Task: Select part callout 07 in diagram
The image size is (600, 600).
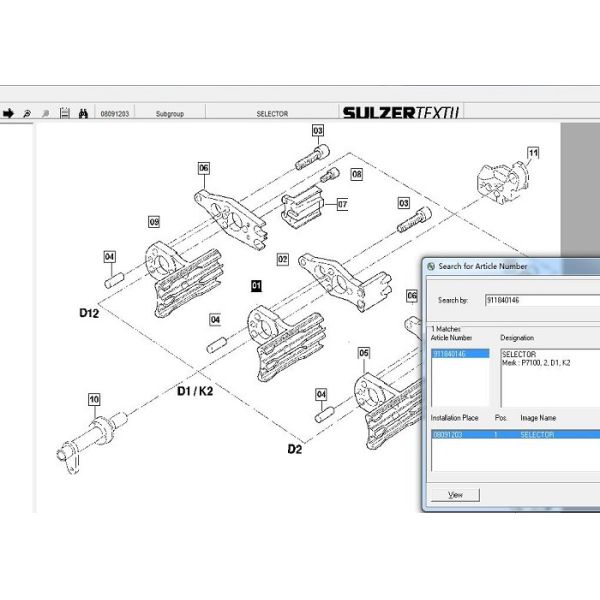Action: click(x=341, y=204)
